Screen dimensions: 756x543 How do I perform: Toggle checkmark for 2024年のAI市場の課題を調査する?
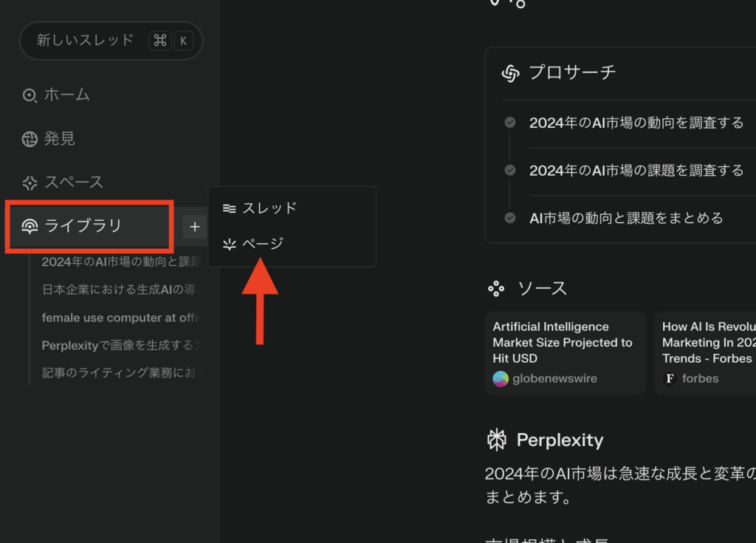[509, 171]
